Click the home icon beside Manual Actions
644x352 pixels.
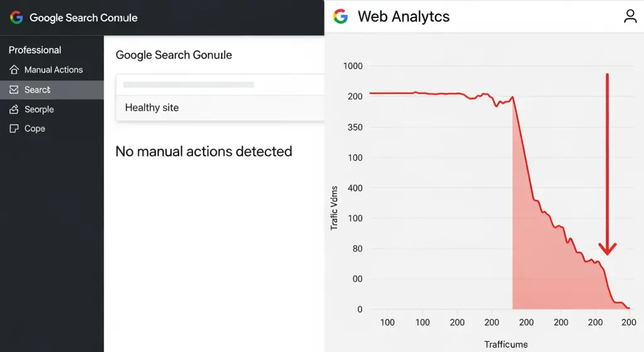(x=14, y=70)
